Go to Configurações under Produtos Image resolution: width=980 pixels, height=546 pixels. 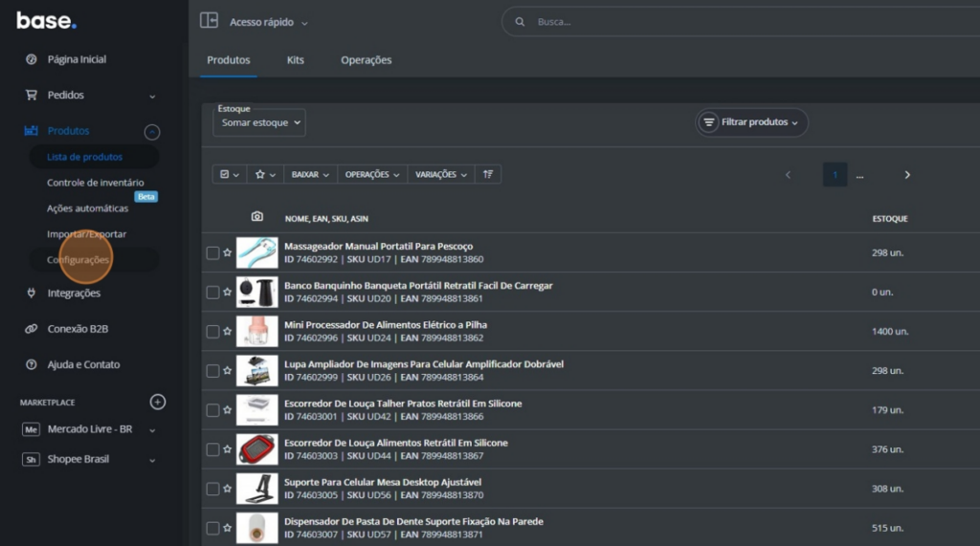tap(78, 260)
